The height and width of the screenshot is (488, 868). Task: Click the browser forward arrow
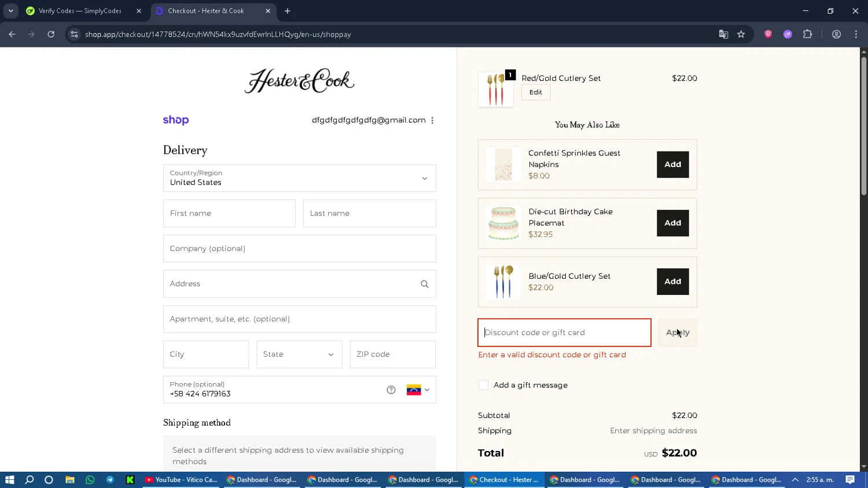[x=31, y=34]
